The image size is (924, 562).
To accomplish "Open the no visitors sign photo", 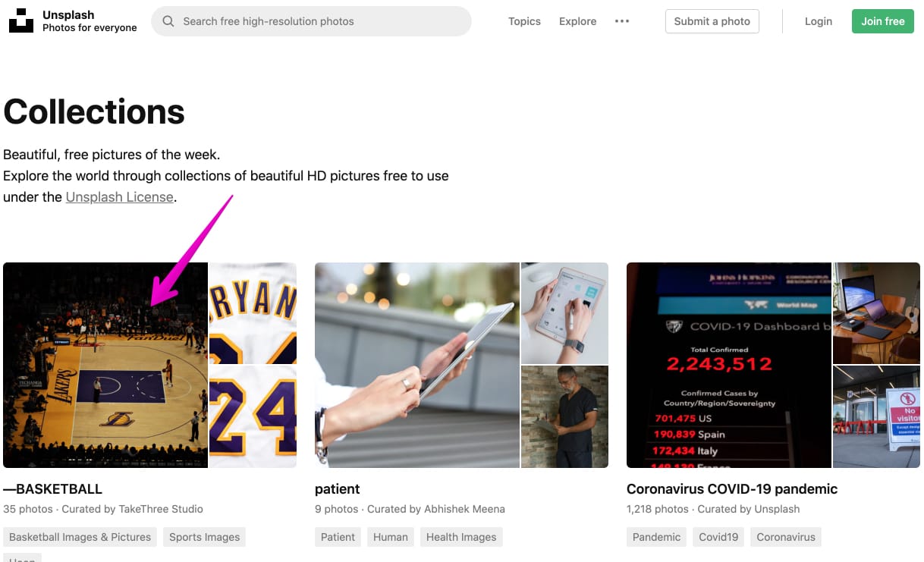I will (x=876, y=417).
